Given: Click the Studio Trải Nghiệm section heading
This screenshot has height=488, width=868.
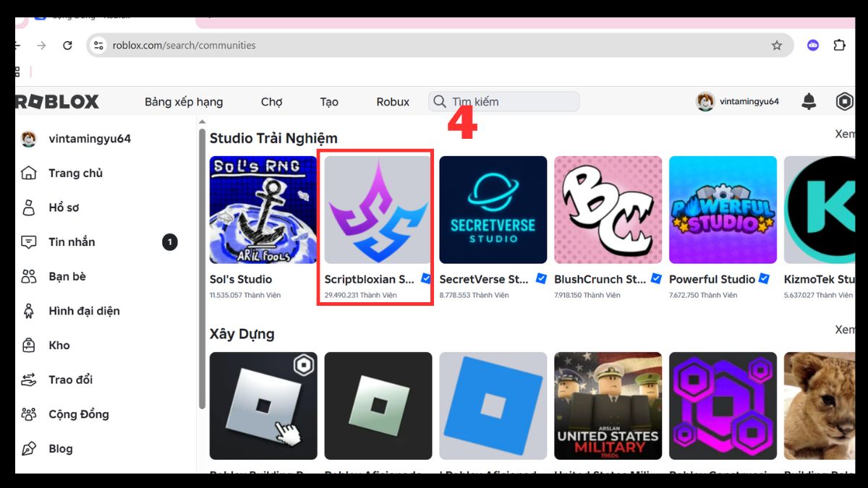Looking at the screenshot, I should coord(273,138).
